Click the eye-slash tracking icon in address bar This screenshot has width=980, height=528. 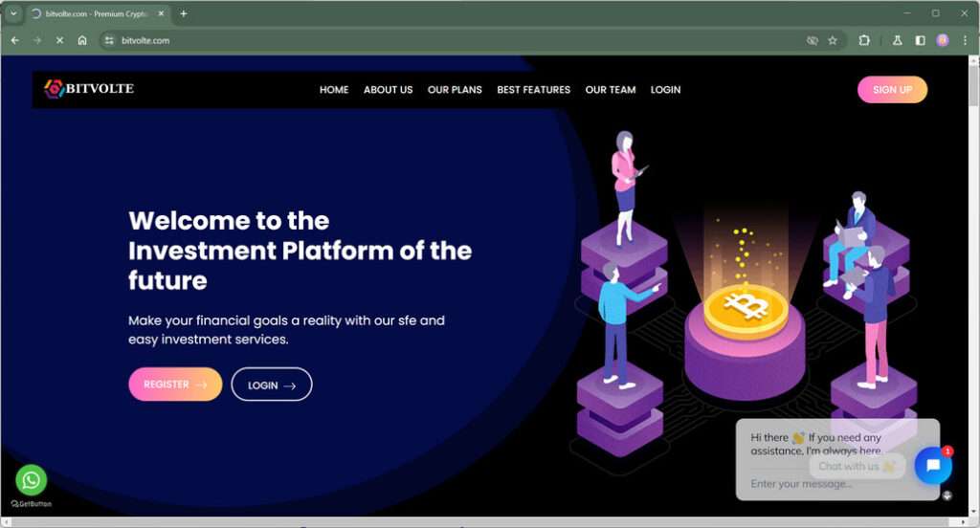[812, 40]
